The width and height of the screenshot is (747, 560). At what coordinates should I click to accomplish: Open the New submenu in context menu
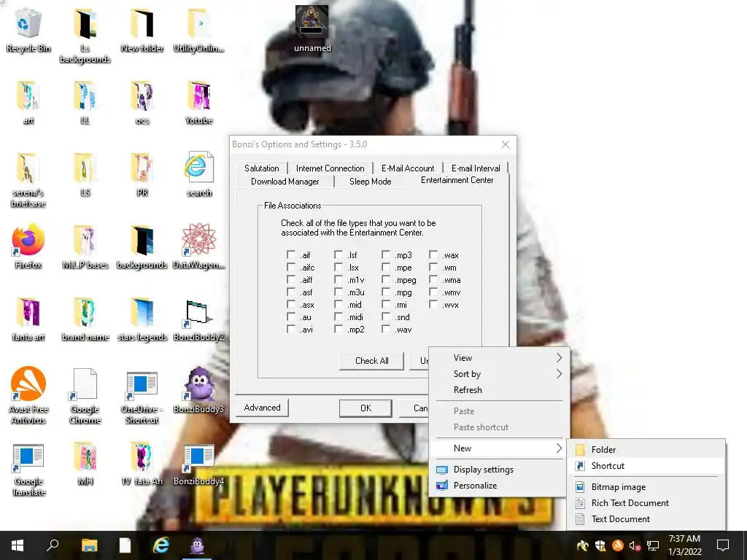[x=499, y=448]
